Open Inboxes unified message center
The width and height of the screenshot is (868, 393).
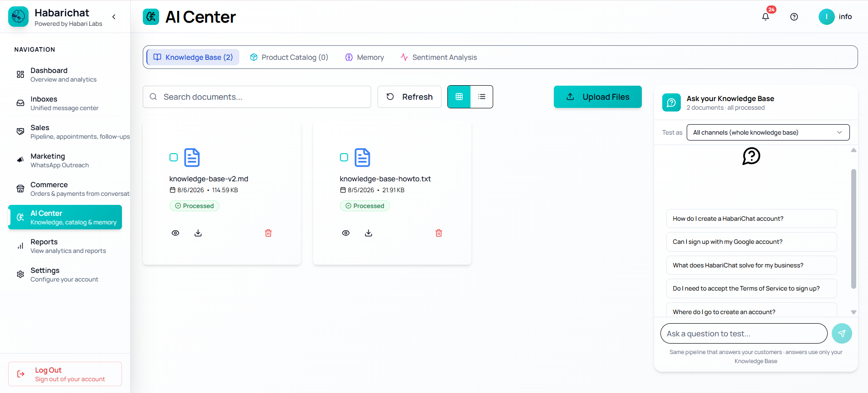point(65,103)
